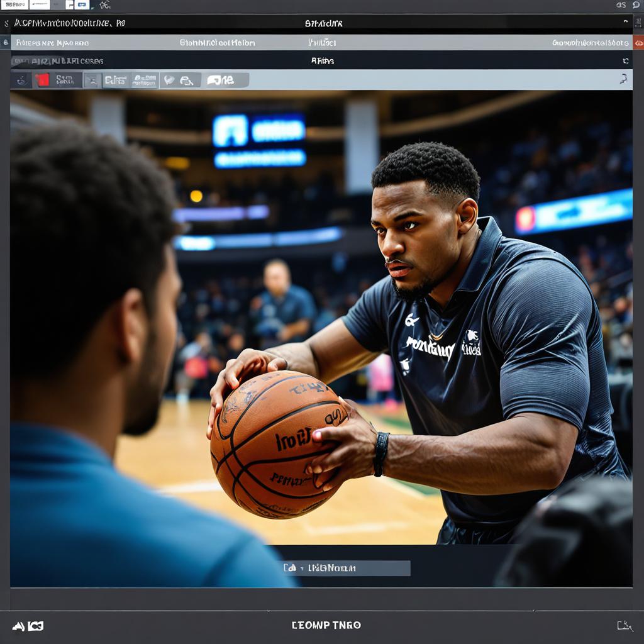This screenshot has width=644, height=644.
Task: Click the script-like icon after the top-left tabs
Action: point(105,5)
